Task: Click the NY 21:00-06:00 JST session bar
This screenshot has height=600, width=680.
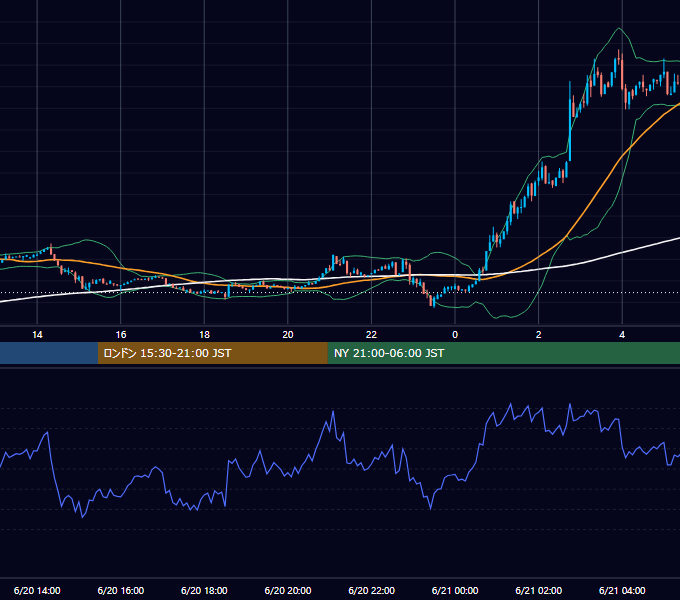Action: 503,353
